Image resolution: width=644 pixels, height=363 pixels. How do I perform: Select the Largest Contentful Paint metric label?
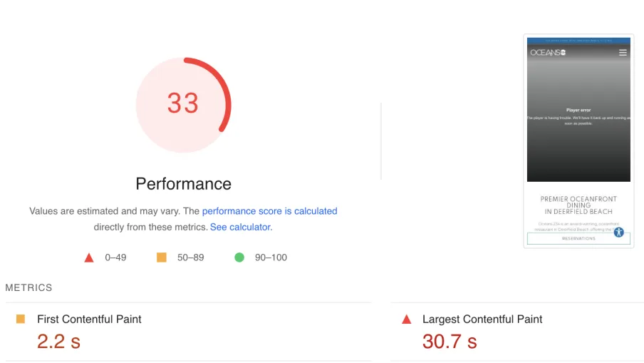pos(482,319)
